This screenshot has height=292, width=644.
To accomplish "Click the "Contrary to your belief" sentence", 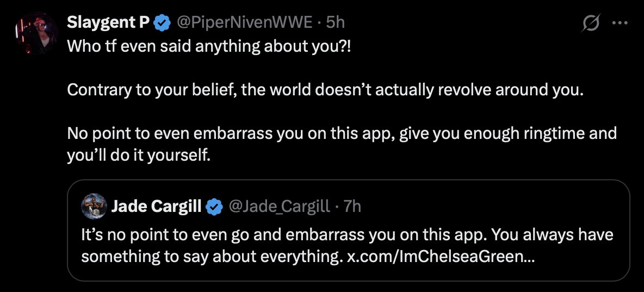I will [x=325, y=90].
